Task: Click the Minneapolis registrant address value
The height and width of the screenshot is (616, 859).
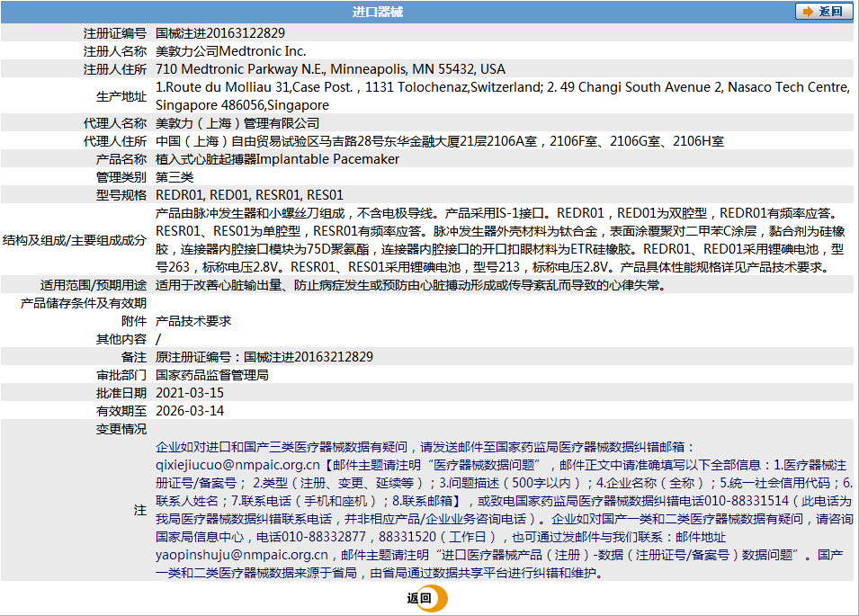Action: pos(330,69)
